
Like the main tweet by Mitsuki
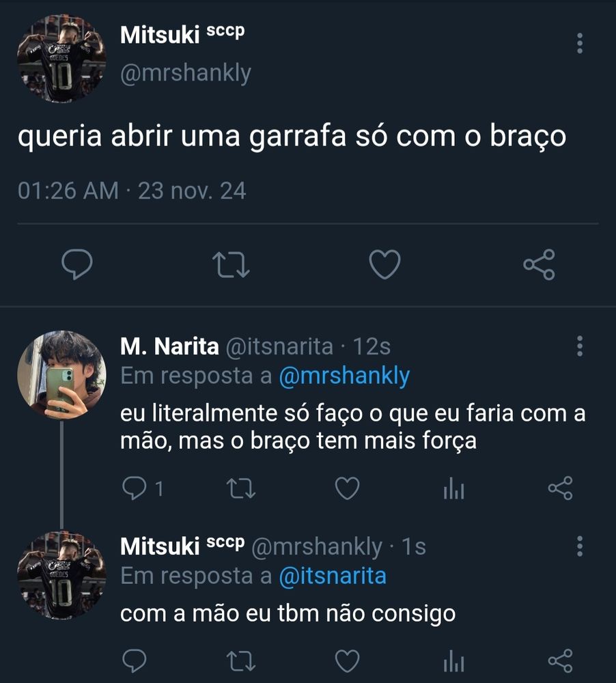coord(384,264)
